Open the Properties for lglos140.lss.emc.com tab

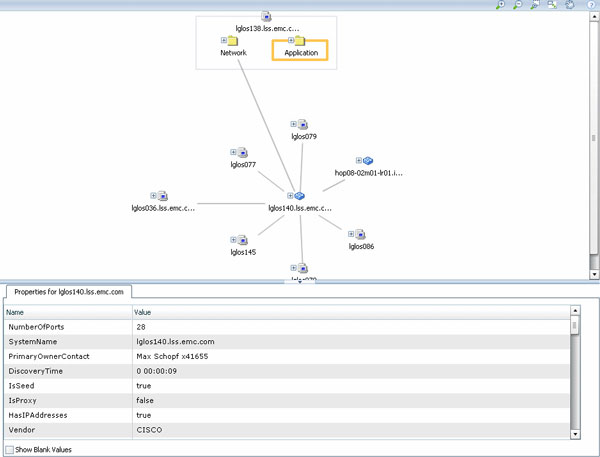pyautogui.click(x=69, y=292)
